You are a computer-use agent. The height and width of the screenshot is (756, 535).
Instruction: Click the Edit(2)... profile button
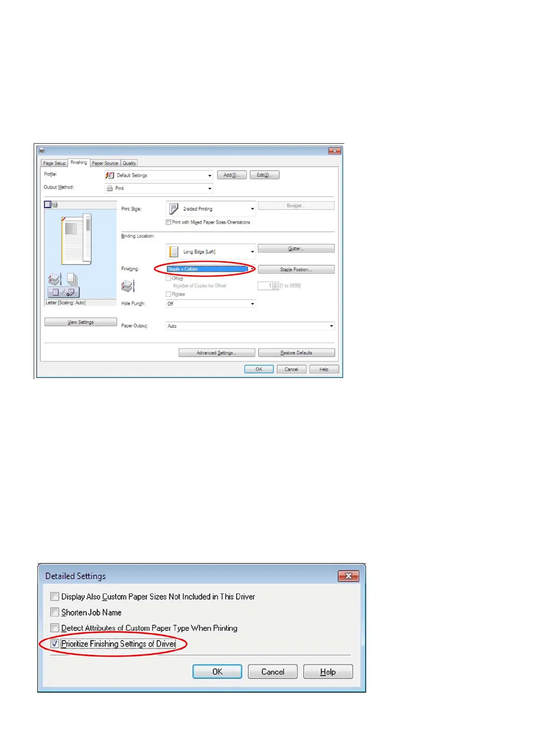click(265, 175)
